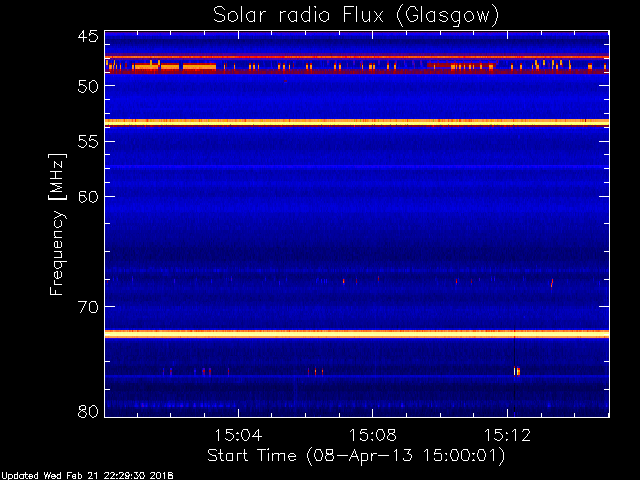
Task: Click the 70 frequency tick label
Action: (x=88, y=307)
